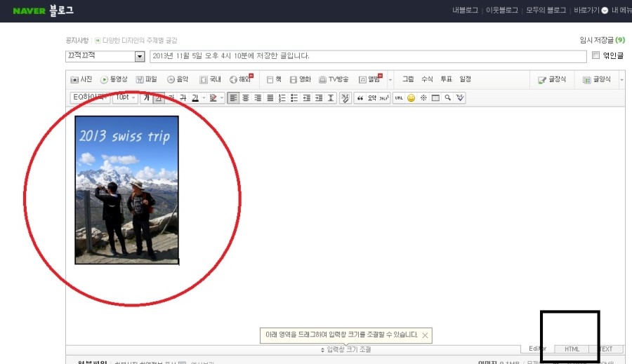This screenshot has height=364, width=632.
Task: Expand the extra media options arrow after 앨범
Action: [x=390, y=80]
